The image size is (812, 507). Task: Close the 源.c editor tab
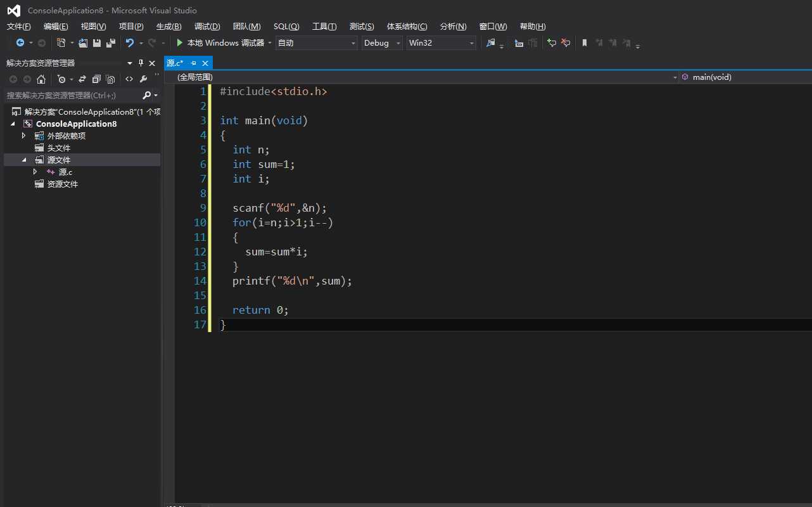coord(205,63)
